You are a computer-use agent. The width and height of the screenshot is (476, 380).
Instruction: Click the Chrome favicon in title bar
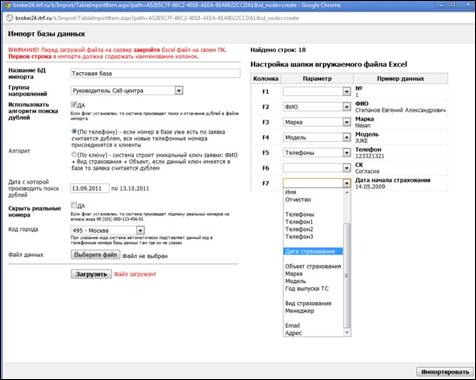point(7,5)
